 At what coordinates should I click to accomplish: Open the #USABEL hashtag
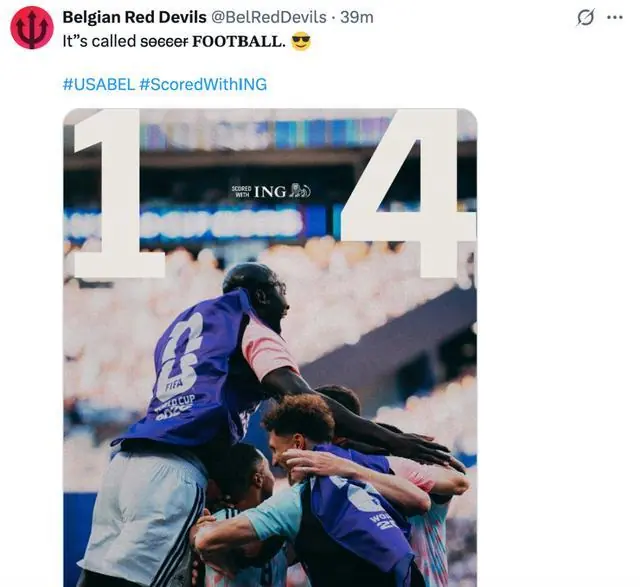[98, 84]
